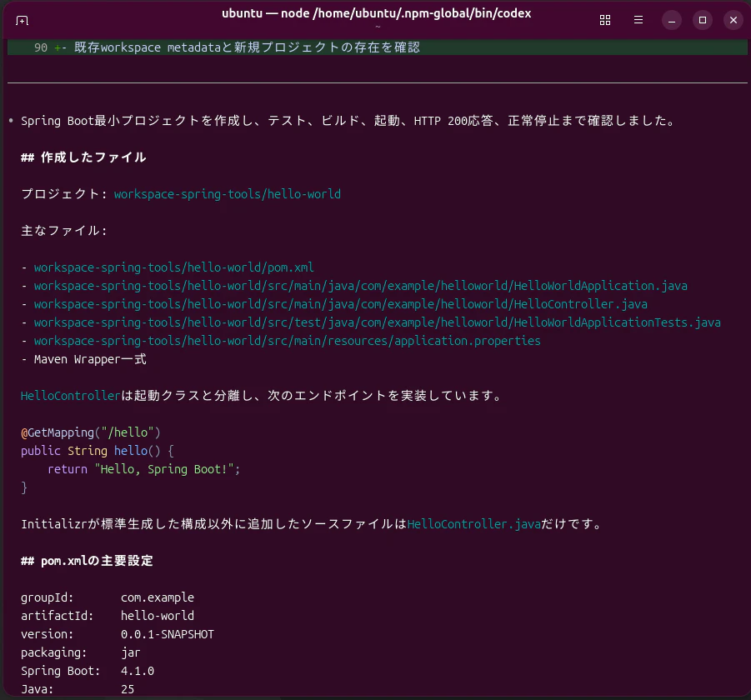
Task: Click the '## 作成したファイル' heading
Action: (x=83, y=157)
